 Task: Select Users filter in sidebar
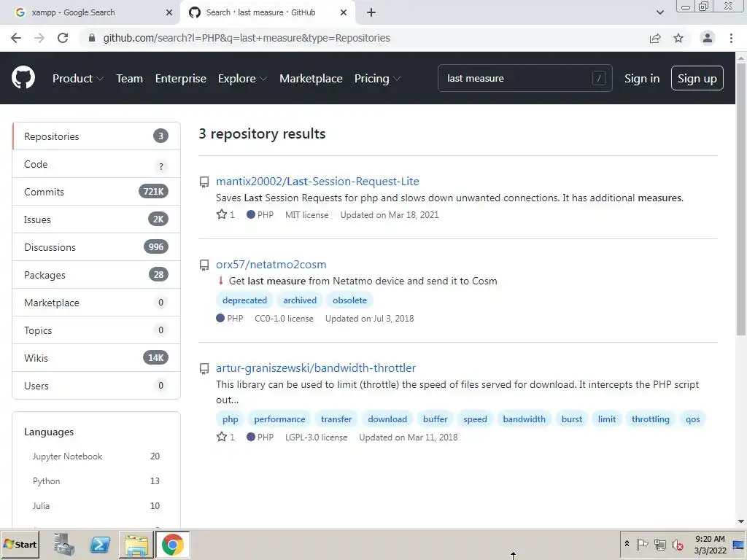click(x=96, y=386)
